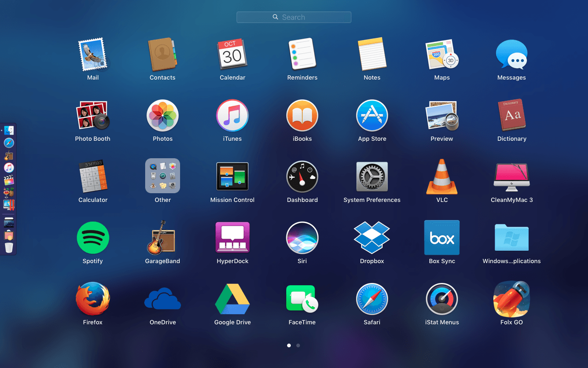The width and height of the screenshot is (588, 368).
Task: Launch Photo Booth
Action: click(93, 115)
